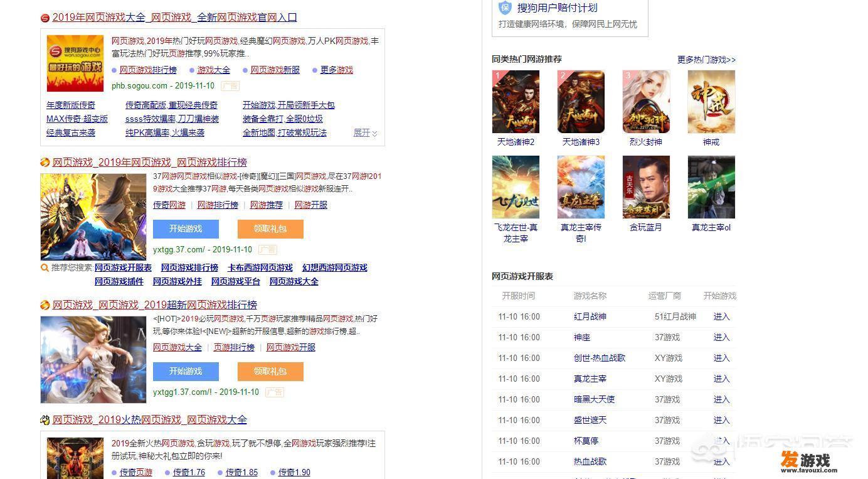Image resolution: width=868 pixels, height=479 pixels.
Task: Open the 页游排行榜 sub-link
Action: (234, 348)
